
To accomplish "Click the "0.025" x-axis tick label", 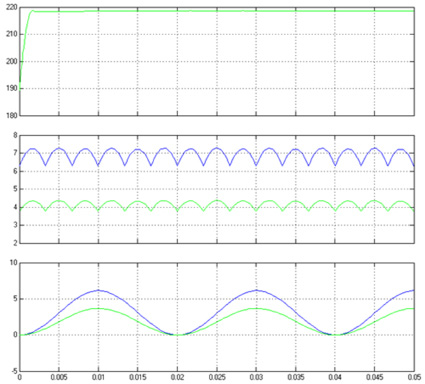I will pyautogui.click(x=217, y=377).
